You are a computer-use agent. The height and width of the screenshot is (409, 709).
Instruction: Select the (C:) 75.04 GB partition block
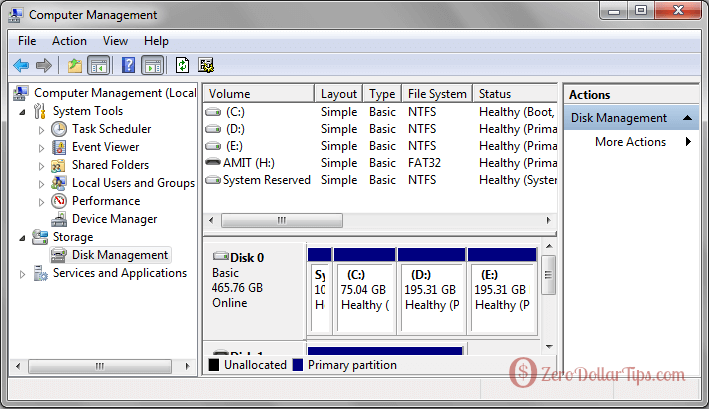pos(364,291)
